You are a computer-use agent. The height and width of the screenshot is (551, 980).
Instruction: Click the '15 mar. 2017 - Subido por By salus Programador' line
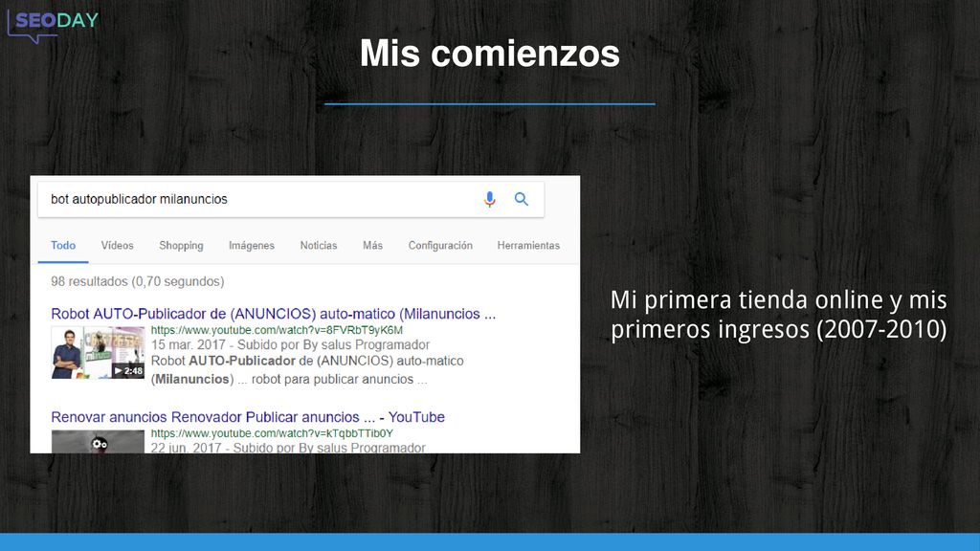(x=290, y=344)
